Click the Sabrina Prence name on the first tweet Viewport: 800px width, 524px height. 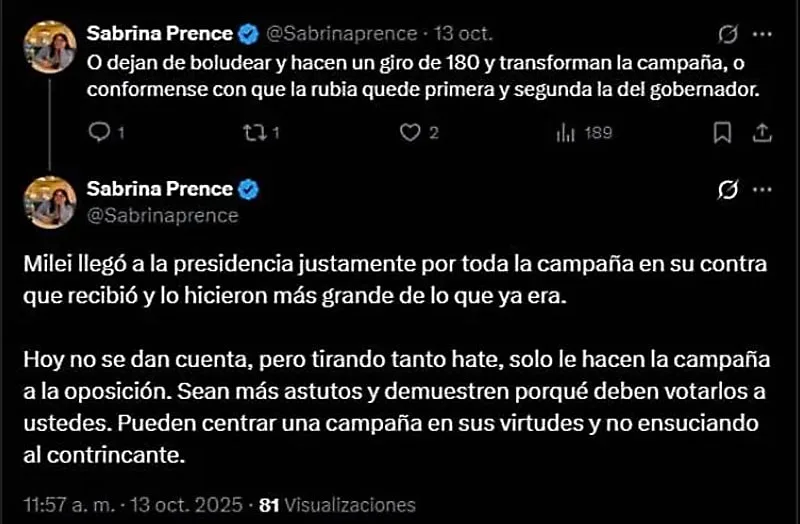[x=160, y=35]
